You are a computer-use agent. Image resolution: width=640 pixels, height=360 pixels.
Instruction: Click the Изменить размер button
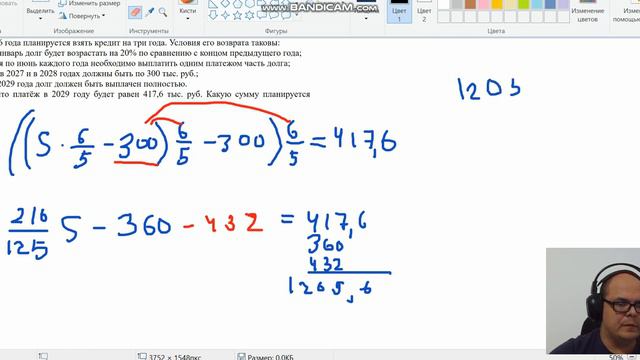[89, 3]
